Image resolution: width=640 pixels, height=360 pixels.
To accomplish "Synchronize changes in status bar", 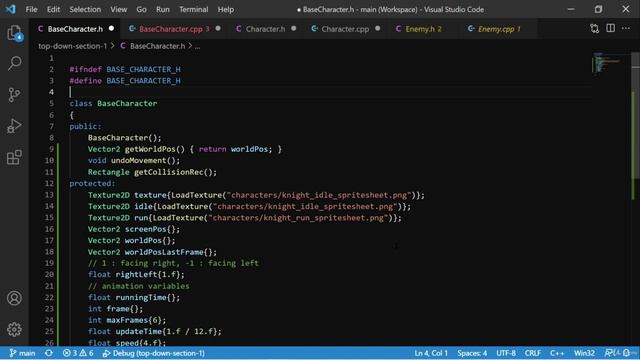I will pyautogui.click(x=49, y=353).
